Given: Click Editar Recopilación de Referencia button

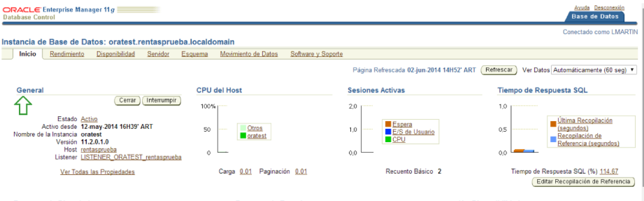Looking at the screenshot, I should [583, 182].
